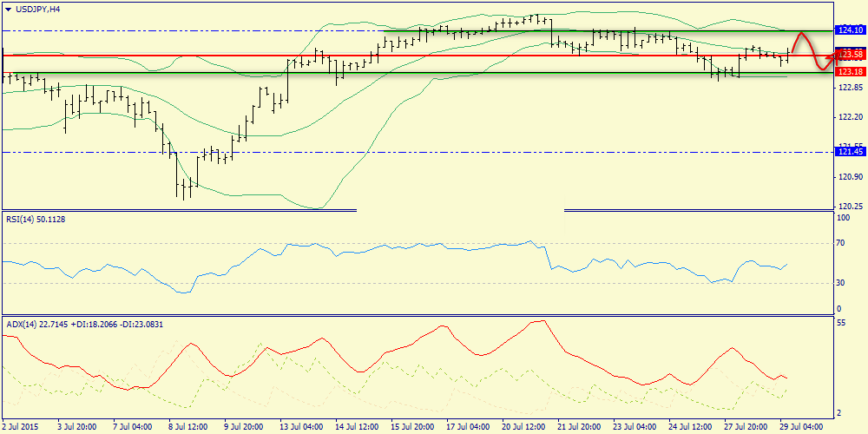Click the 120.25 price axis value
868x434 pixels.
(x=851, y=206)
